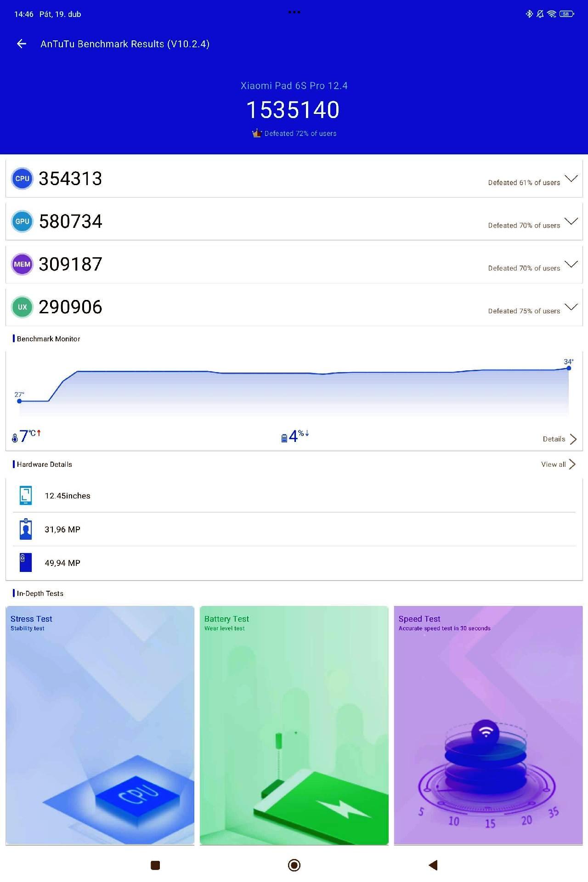The height and width of the screenshot is (882, 588).
Task: Tap the 27° start point on graph
Action: (x=19, y=401)
